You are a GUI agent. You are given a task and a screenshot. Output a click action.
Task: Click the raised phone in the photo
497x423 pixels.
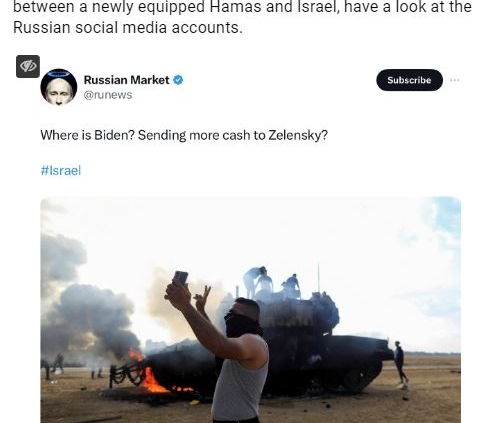180,278
